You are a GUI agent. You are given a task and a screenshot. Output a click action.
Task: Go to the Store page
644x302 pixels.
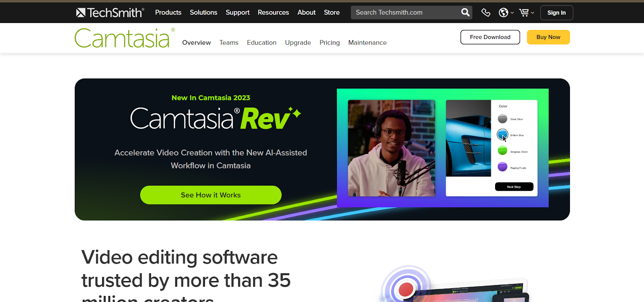pos(332,12)
